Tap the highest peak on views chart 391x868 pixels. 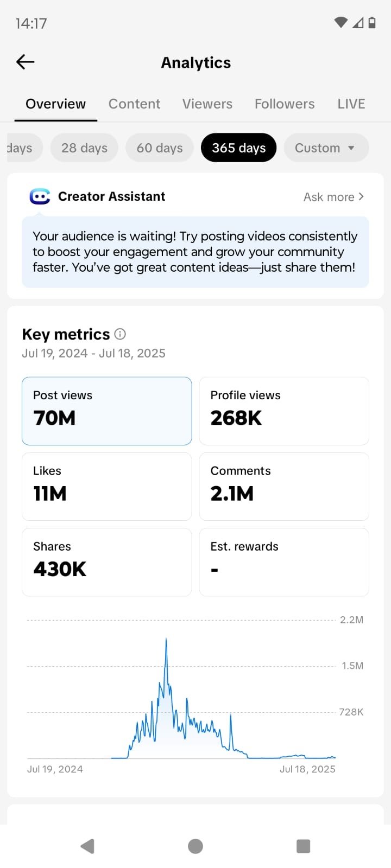coord(166,640)
